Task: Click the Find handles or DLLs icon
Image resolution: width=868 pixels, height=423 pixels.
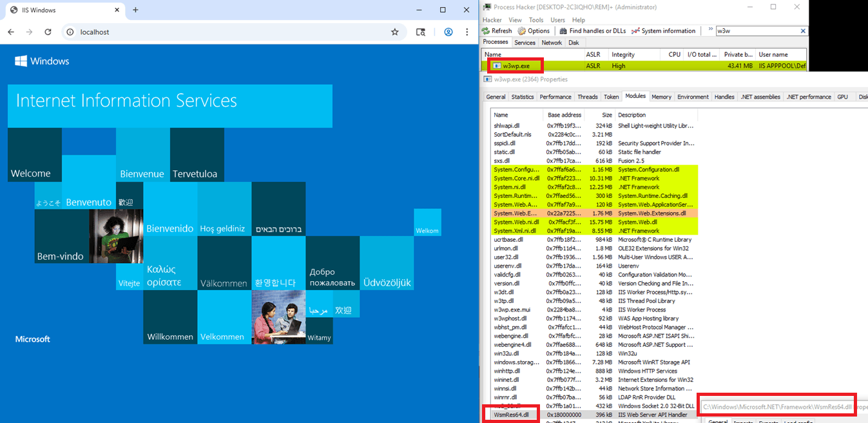Action: coord(563,30)
